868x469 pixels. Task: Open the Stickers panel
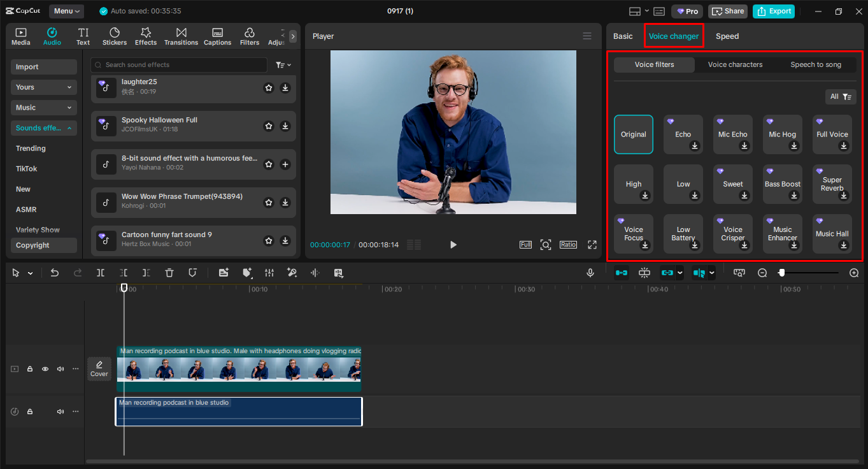115,36
